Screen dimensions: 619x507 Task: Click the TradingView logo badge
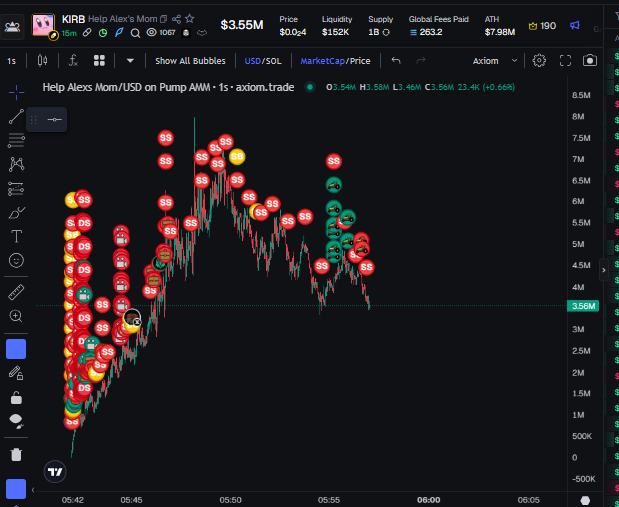point(55,471)
